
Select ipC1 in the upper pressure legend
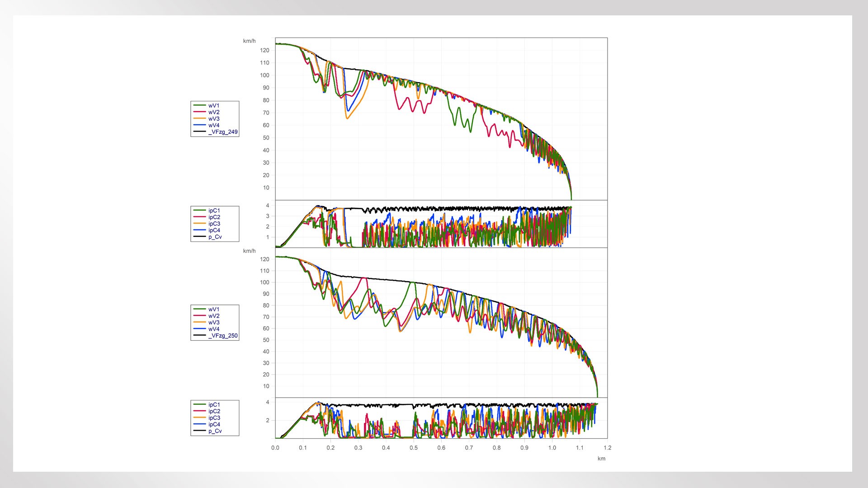(214, 211)
